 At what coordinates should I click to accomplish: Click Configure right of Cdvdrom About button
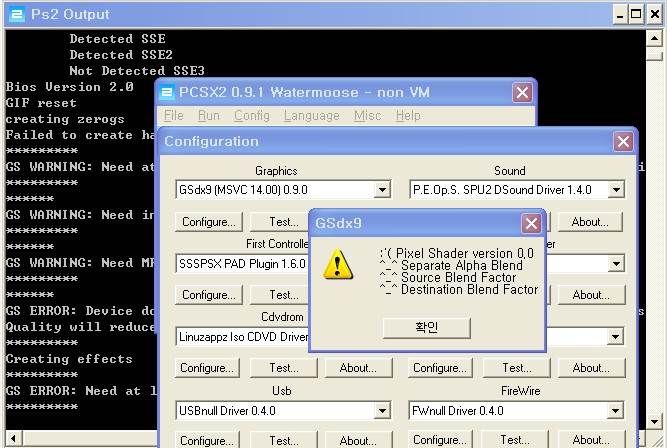pos(440,368)
